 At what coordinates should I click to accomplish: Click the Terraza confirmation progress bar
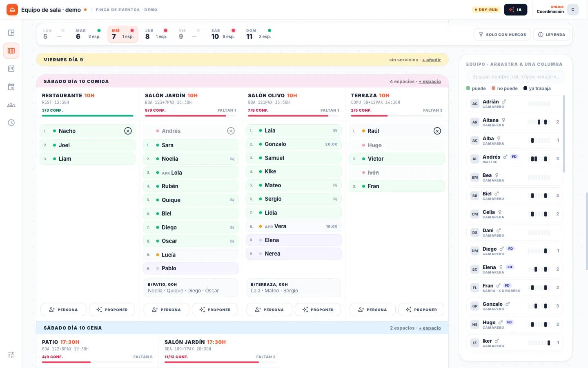coord(396,116)
